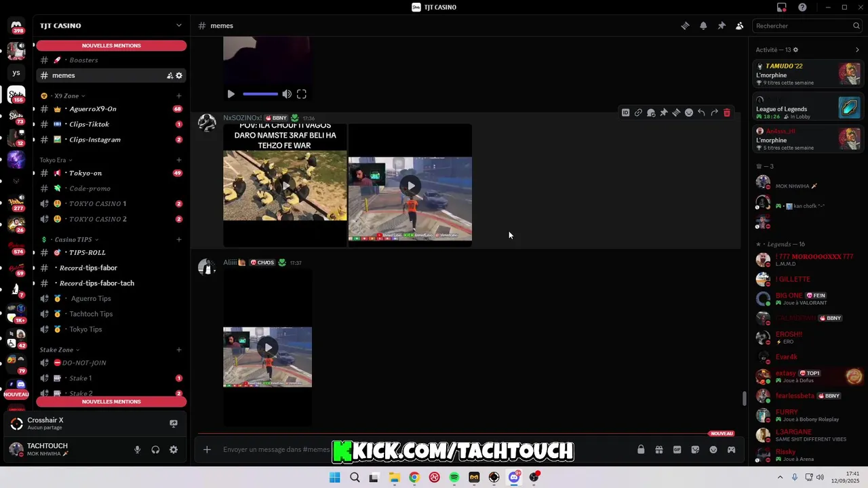Click the lock icon in message bar
The image size is (868, 488).
coord(641,449)
